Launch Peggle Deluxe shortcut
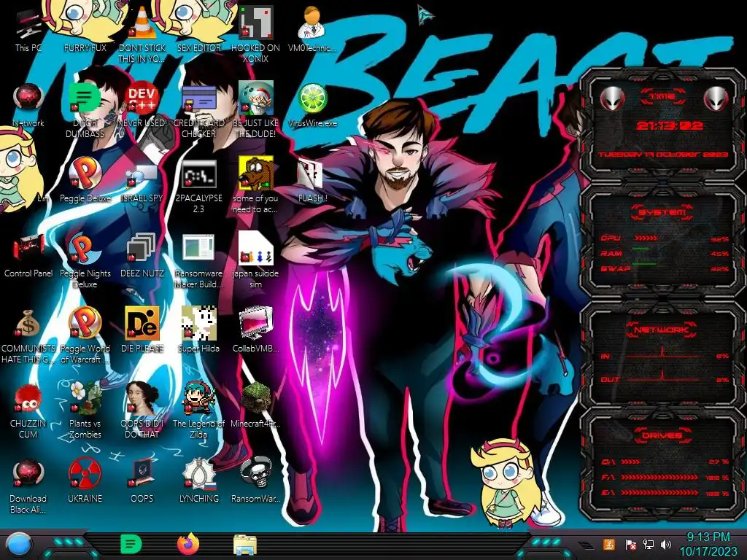The width and height of the screenshot is (747, 560). [85, 174]
